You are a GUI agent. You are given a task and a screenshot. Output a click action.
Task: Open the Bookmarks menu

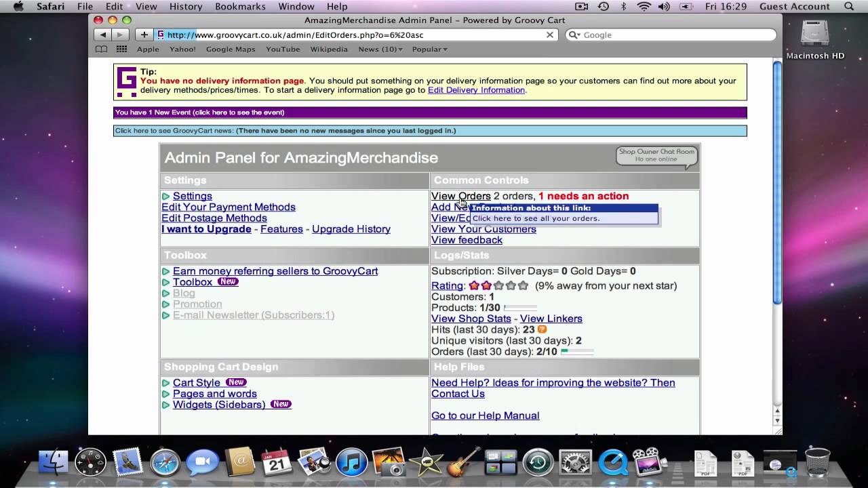coord(240,6)
